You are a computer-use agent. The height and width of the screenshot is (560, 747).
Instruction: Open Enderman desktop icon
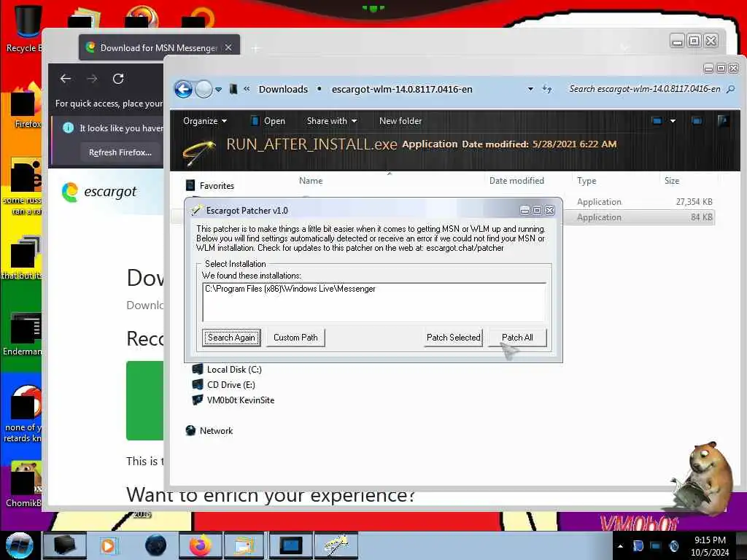23,335
